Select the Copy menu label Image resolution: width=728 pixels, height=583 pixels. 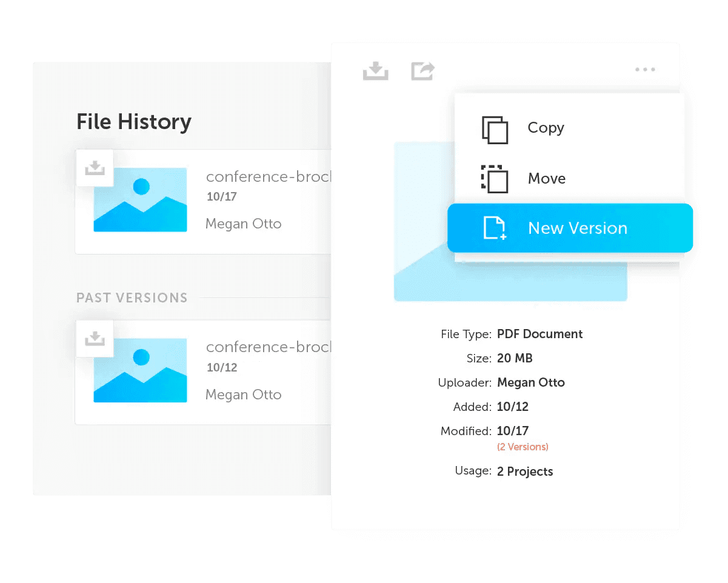point(546,128)
